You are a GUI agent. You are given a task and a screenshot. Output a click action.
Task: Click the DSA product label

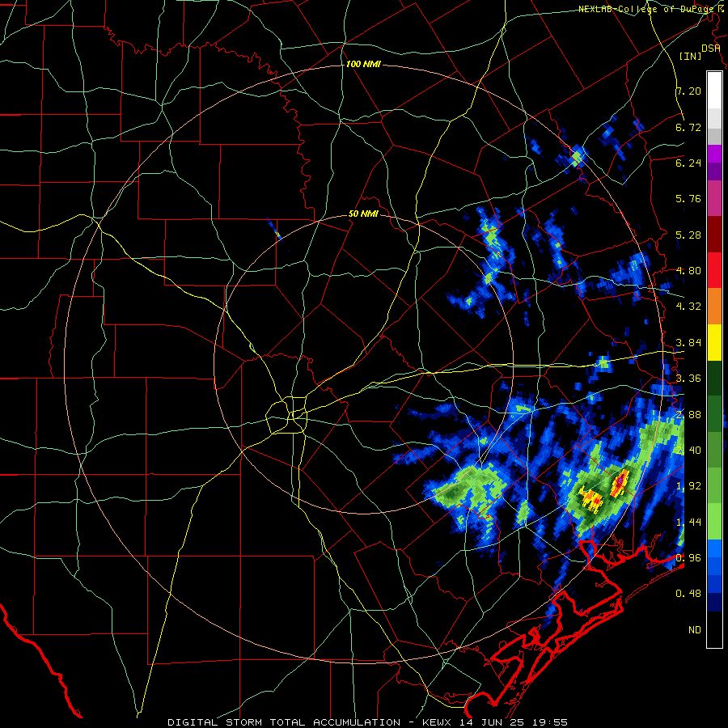710,49
